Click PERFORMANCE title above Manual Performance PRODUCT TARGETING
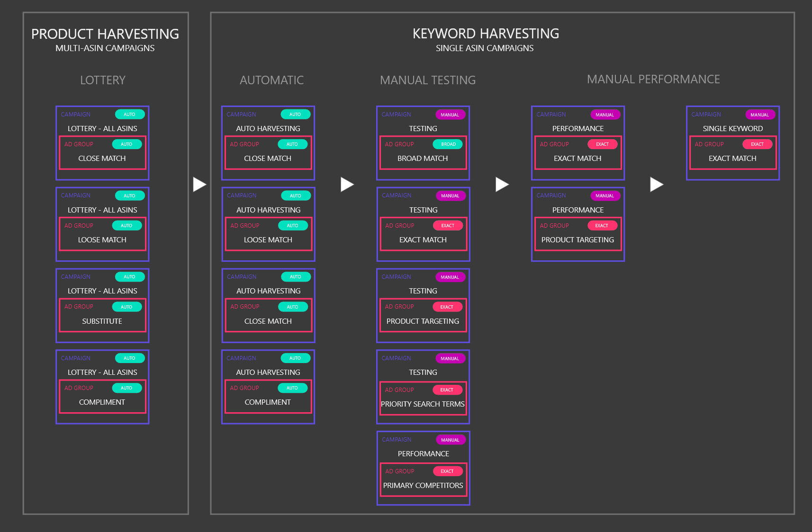Viewport: 812px width, 532px height. coord(578,210)
